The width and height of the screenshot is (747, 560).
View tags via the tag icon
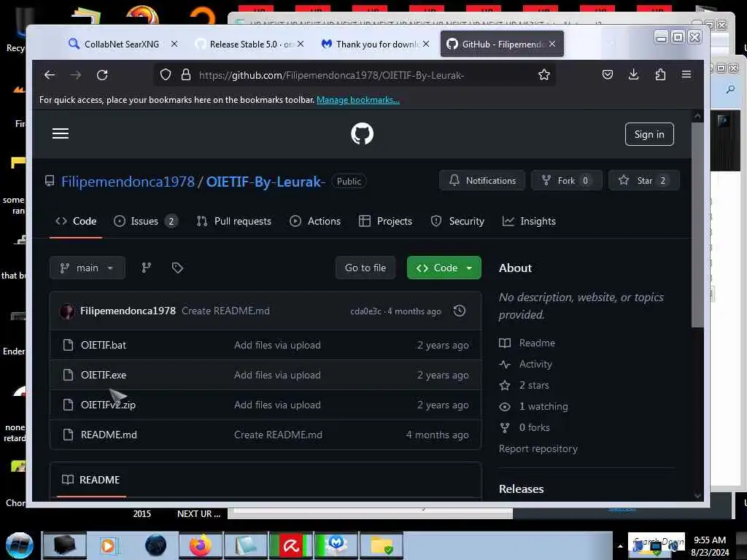click(177, 268)
